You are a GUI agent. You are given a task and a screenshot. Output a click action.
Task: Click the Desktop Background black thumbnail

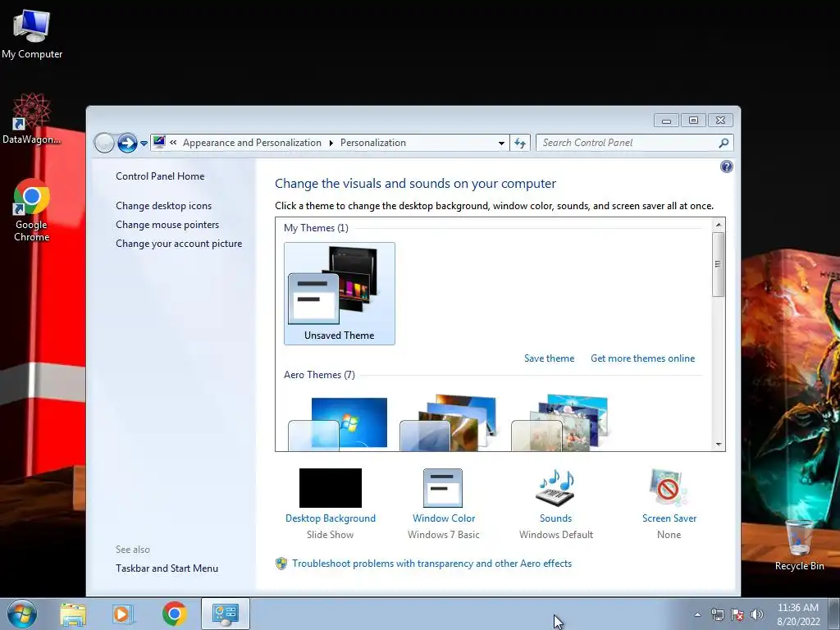click(330, 487)
